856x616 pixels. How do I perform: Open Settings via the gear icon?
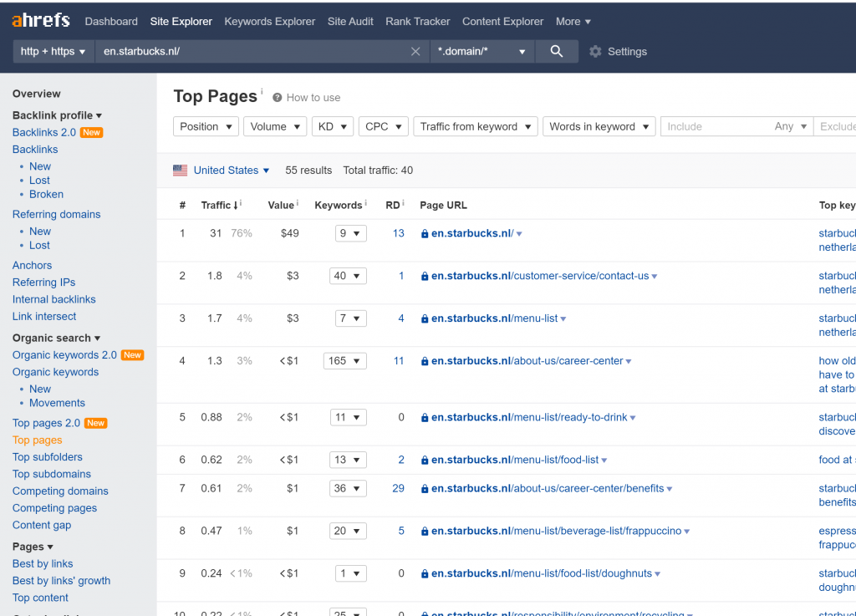pyautogui.click(x=595, y=51)
